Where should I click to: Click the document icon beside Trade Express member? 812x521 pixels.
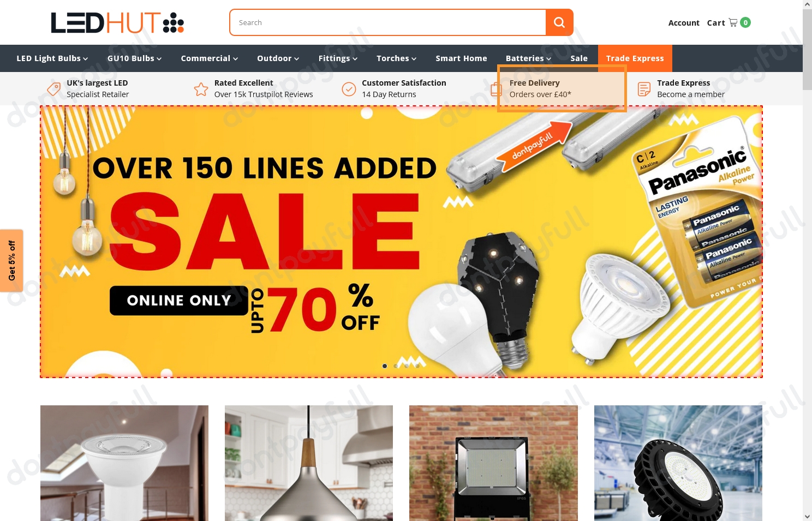644,89
